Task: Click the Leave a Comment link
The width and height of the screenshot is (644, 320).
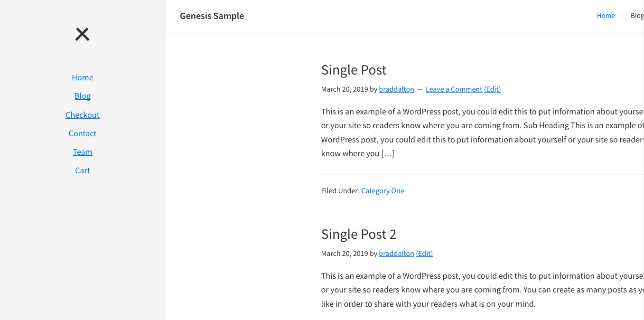Action: point(454,89)
